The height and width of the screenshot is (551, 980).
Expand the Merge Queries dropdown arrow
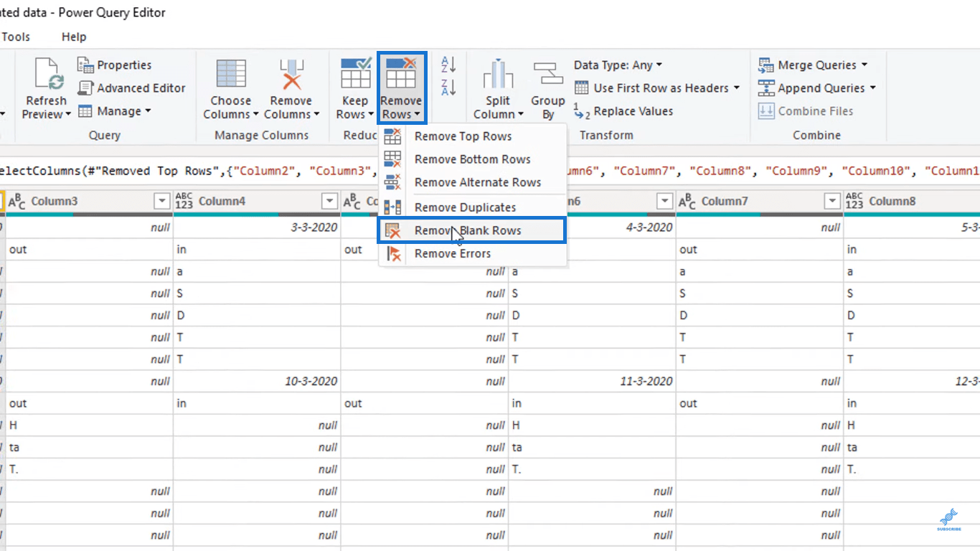point(864,65)
